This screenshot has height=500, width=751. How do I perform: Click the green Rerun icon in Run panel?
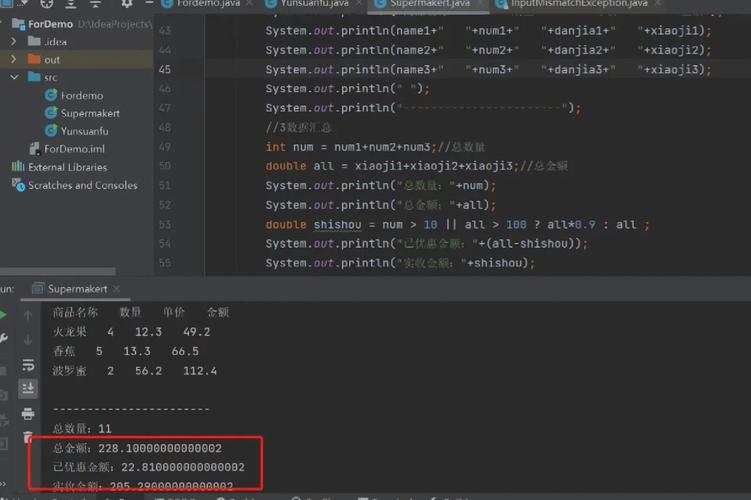(5, 315)
